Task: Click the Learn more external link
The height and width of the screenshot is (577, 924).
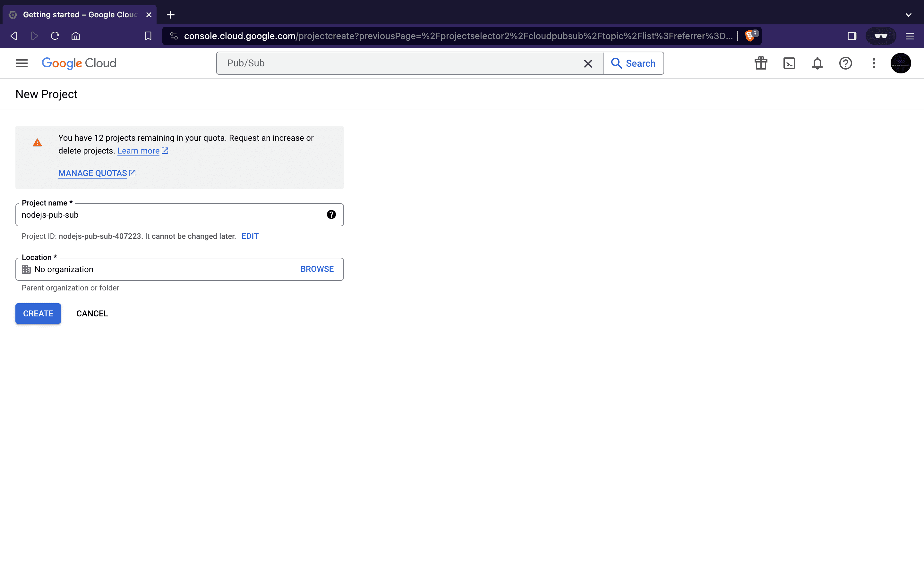Action: coord(143,150)
